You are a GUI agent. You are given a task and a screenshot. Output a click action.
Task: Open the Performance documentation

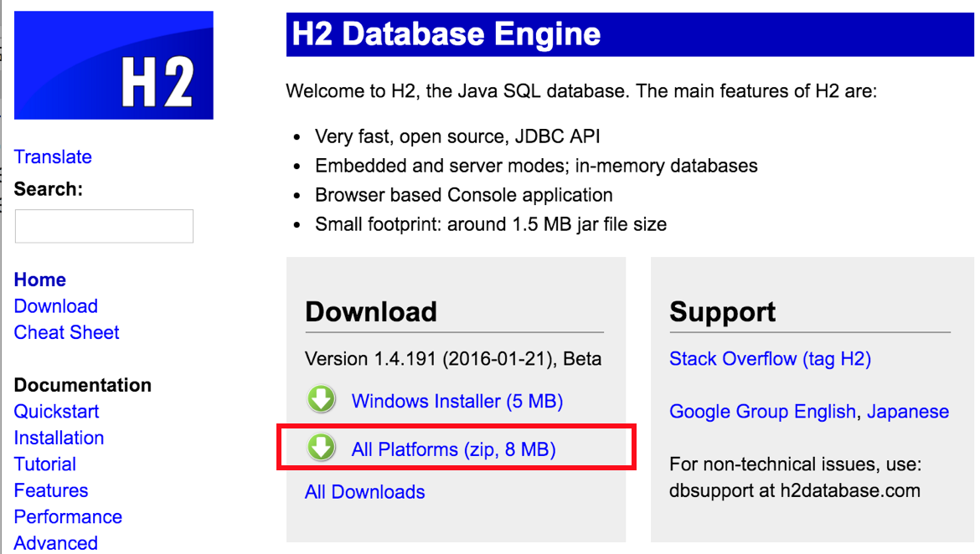67,516
